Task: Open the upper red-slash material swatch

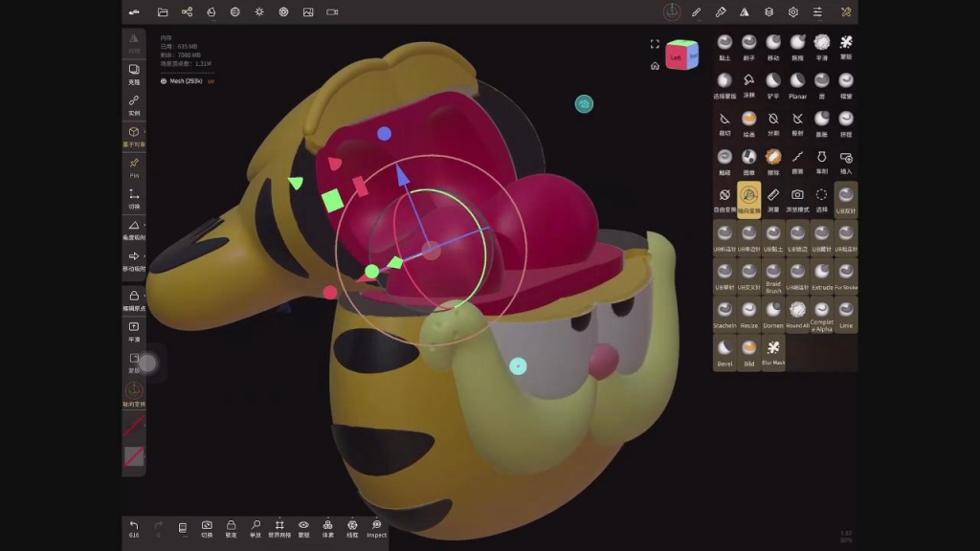Action: (x=134, y=426)
